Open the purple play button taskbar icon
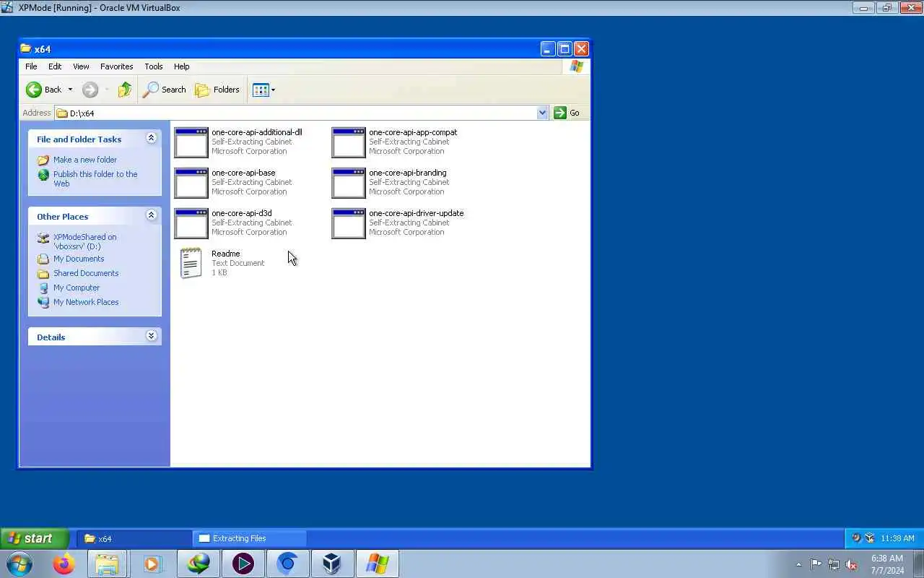Screen dimensions: 924x578 pos(243,564)
